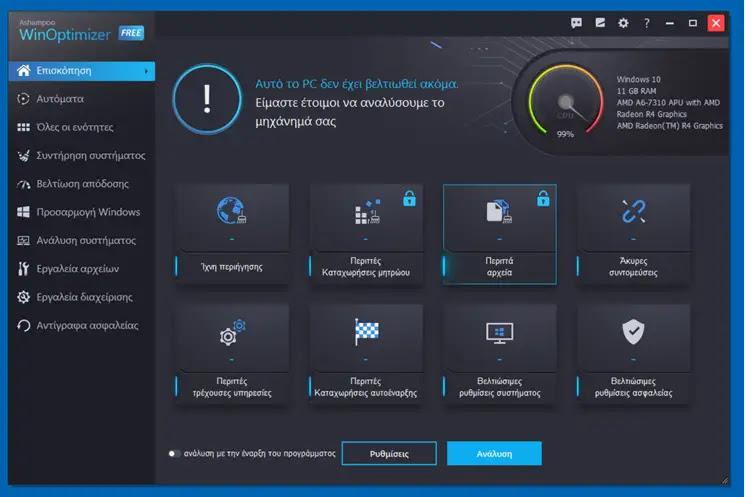Image resolution: width=745 pixels, height=497 pixels.
Task: Open Εργαλεία διαχείρισης menu item
Action: coord(82,297)
